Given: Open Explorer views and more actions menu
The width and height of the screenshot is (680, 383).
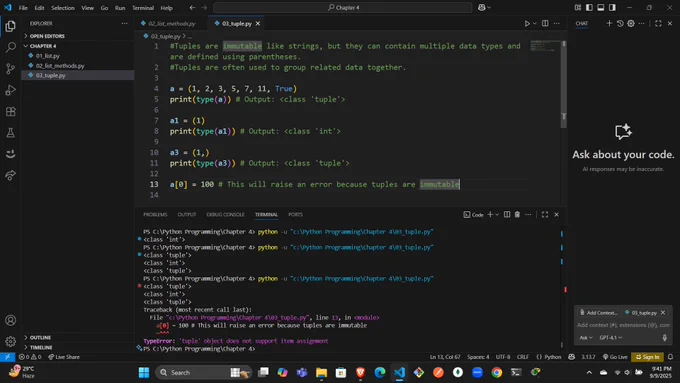Looking at the screenshot, I should point(124,23).
